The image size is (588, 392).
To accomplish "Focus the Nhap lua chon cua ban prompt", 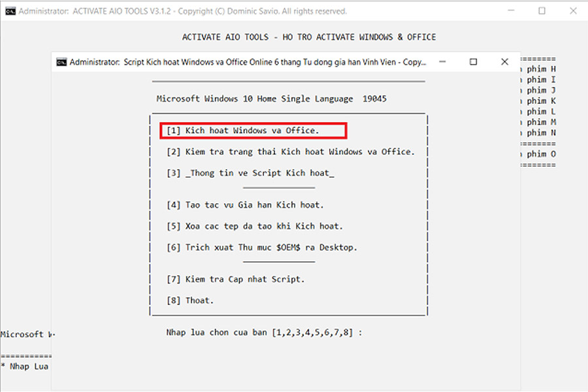I will pyautogui.click(x=264, y=333).
